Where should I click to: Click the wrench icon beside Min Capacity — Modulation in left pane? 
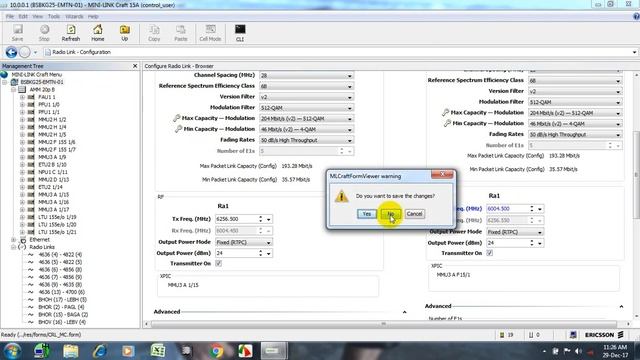pos(178,129)
